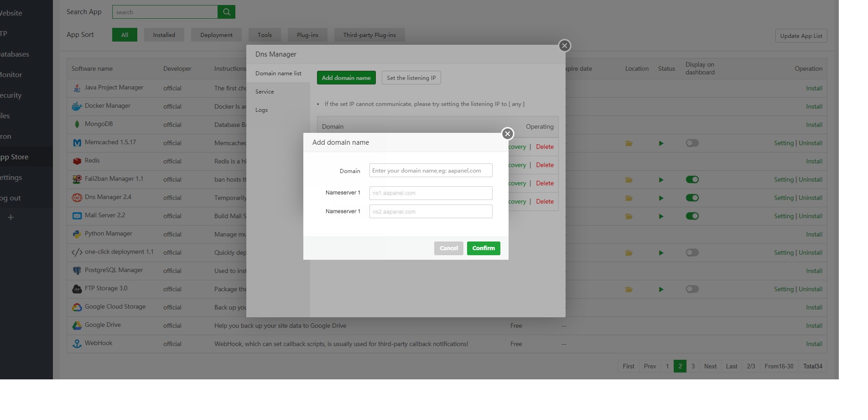The image size is (868, 420).
Task: Click the Java Project Manager icon
Action: click(x=77, y=88)
